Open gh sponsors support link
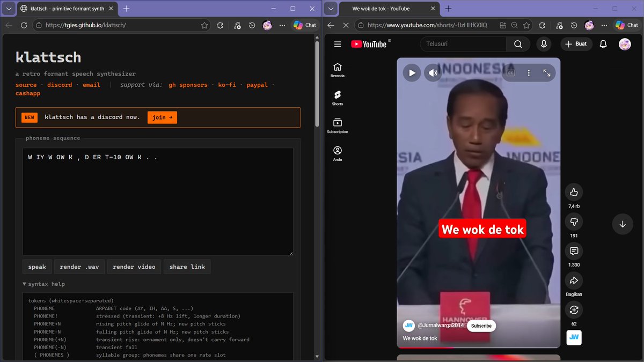644x362 pixels. pyautogui.click(x=188, y=85)
